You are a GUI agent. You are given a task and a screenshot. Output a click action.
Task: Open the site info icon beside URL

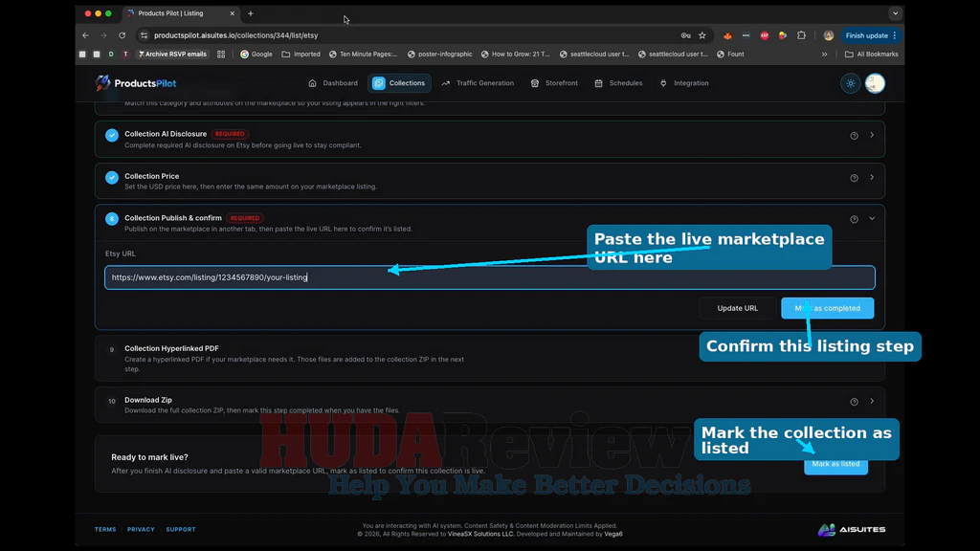145,35
